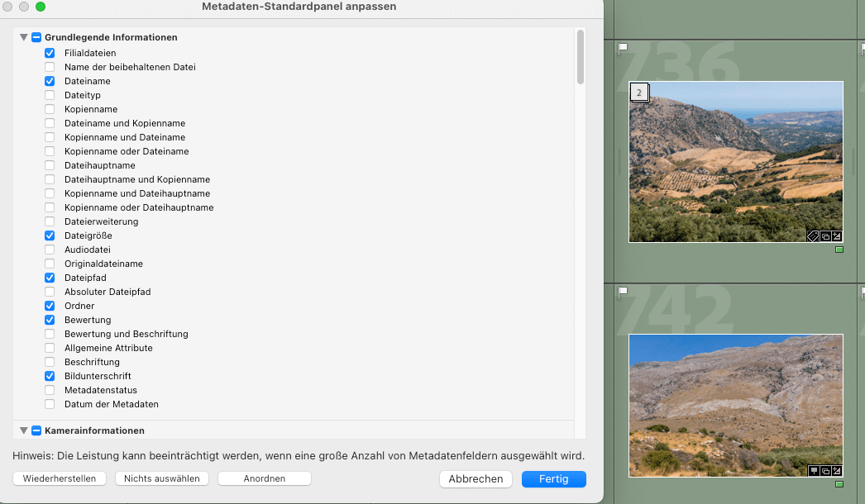Cancel the dialog with Abbrechen

476,479
